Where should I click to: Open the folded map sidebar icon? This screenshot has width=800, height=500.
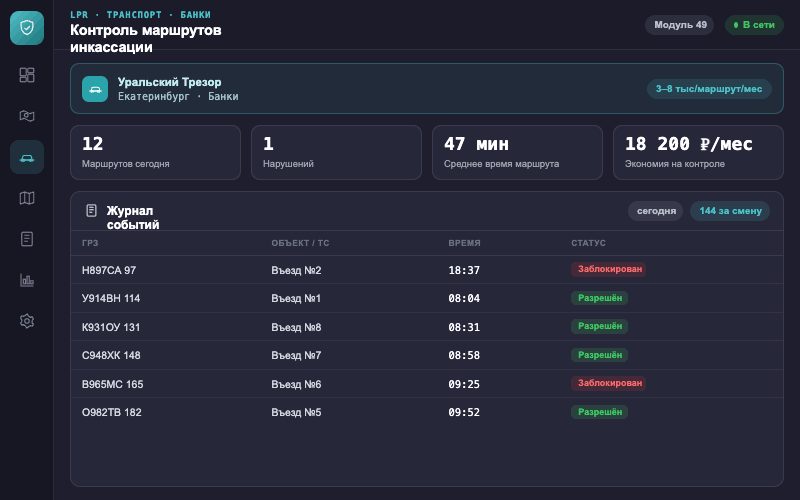tap(27, 198)
